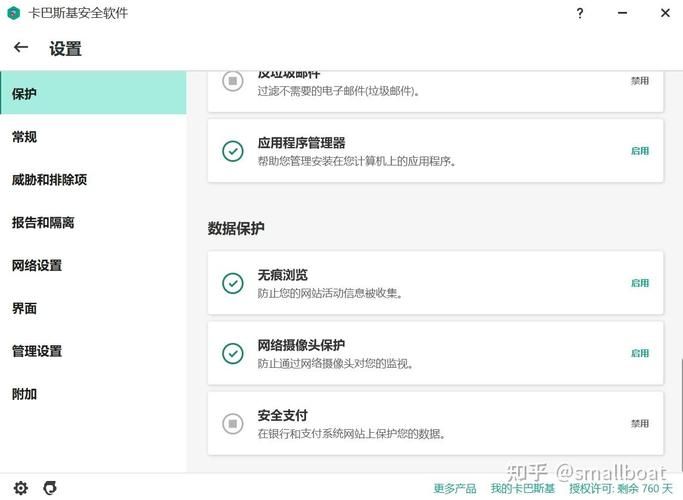Click the 启用 status of 网络摄像头保护
The width and height of the screenshot is (683, 500).
click(640, 353)
